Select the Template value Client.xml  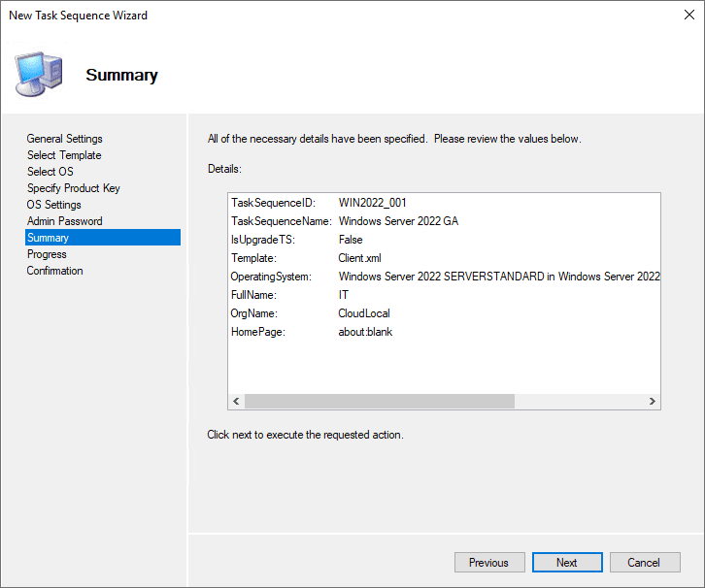point(359,258)
